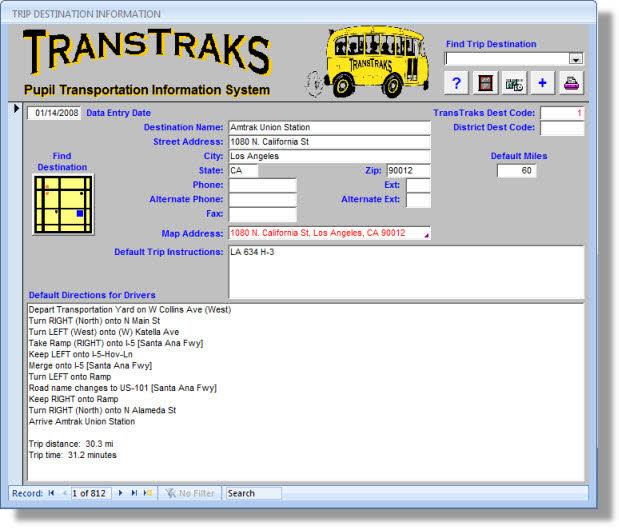Click the record selector arrow at left
Image resolution: width=619 pixels, height=528 pixels.
point(16,109)
